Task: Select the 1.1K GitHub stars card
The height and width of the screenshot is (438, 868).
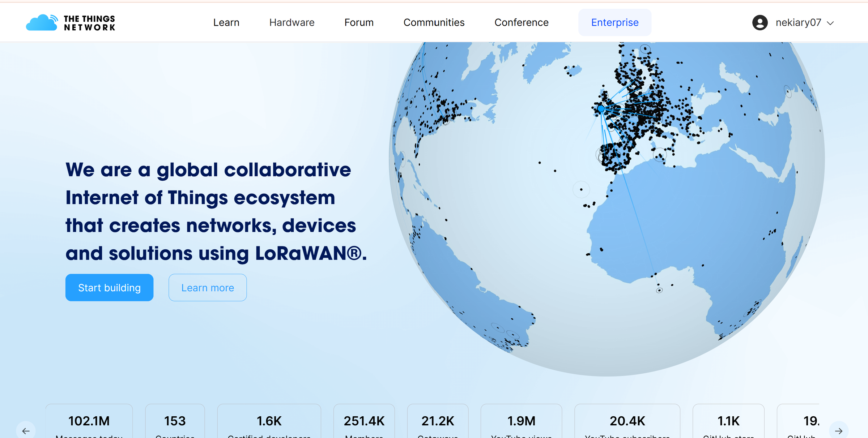Action: pyautogui.click(x=728, y=421)
